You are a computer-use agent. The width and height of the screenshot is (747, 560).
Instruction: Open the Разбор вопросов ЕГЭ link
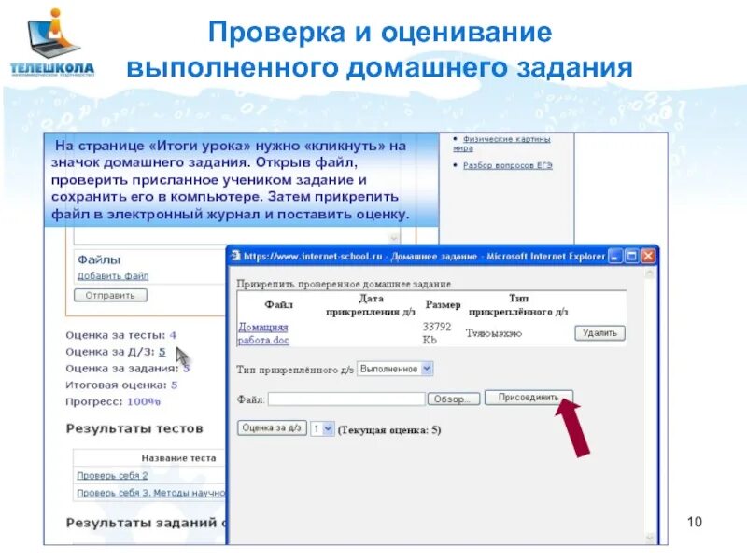pos(507,165)
